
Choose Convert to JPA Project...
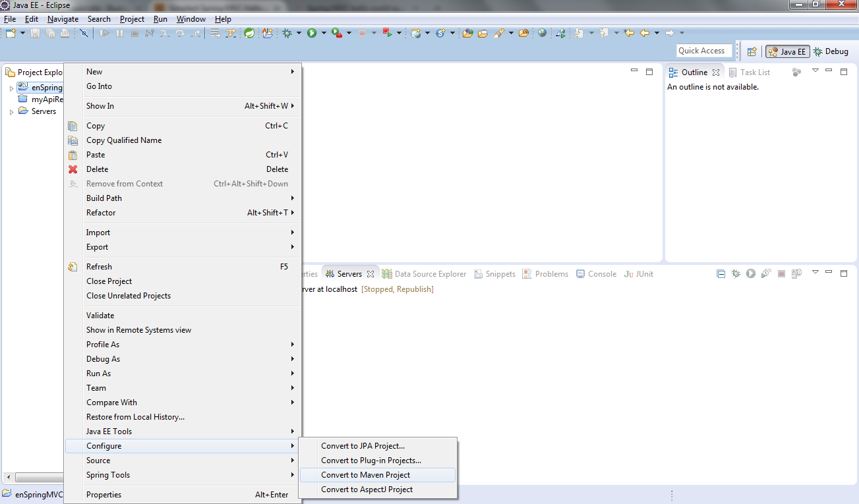click(377, 446)
